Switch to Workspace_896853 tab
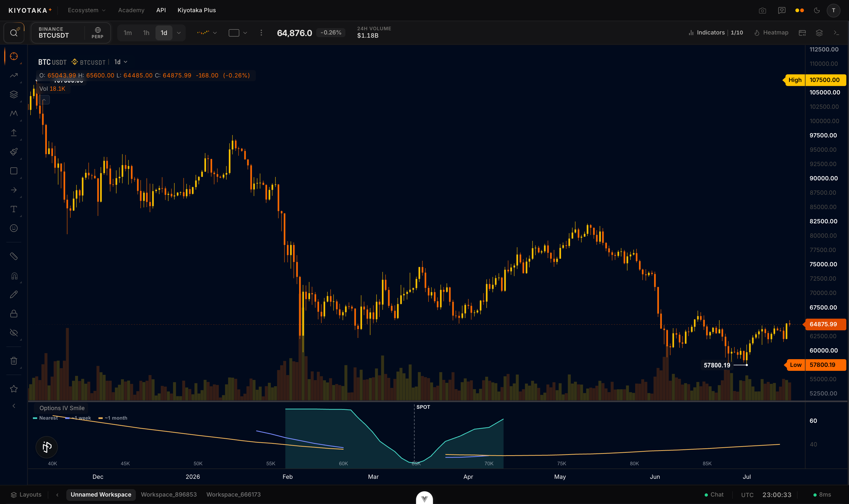This screenshot has width=849, height=504. (169, 494)
